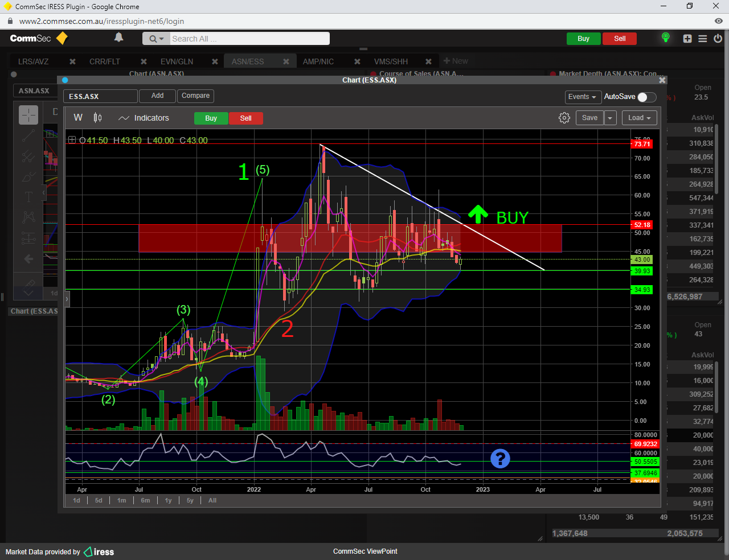The image size is (729, 560).
Task: Open the hamburger main menu
Action: (703, 39)
